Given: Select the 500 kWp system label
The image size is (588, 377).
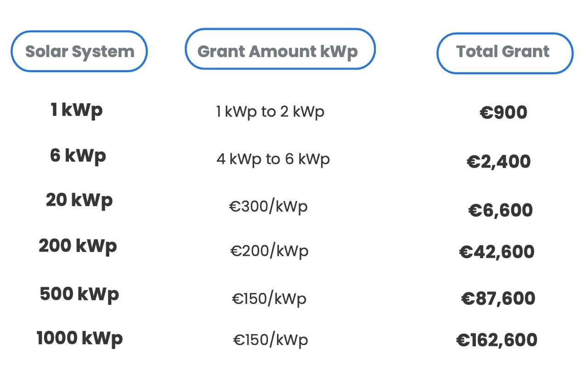Looking at the screenshot, I should 79,294.
